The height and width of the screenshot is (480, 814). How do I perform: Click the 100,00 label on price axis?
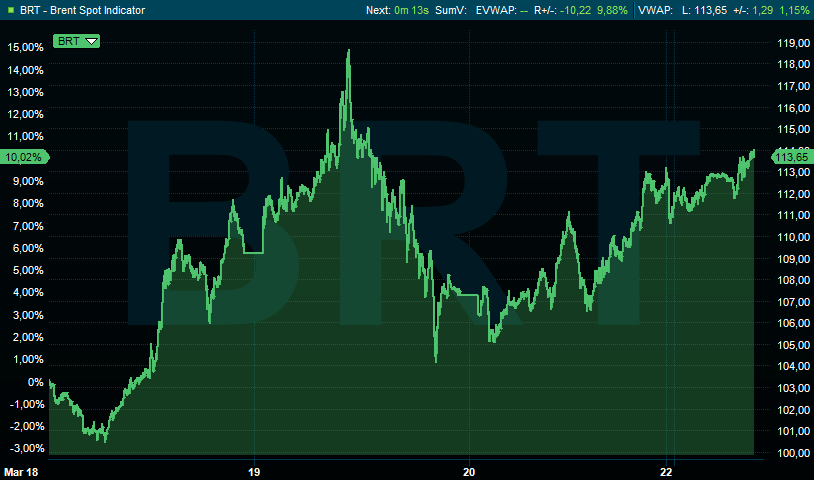(x=792, y=453)
